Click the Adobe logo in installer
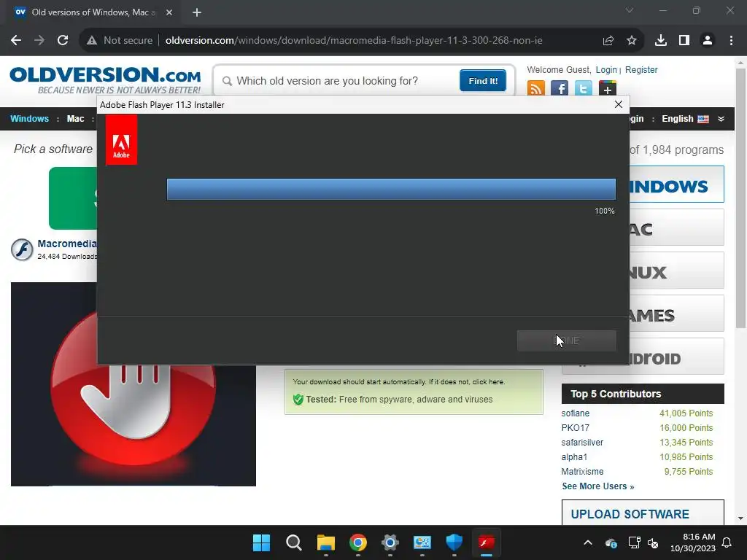 coord(122,140)
